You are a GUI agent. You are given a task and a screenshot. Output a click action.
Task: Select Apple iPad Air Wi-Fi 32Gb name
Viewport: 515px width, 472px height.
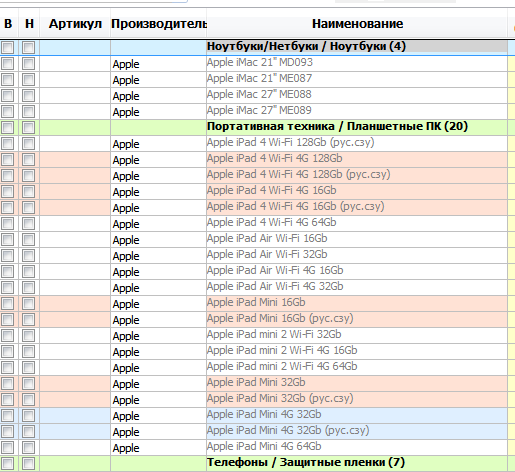[x=357, y=255]
